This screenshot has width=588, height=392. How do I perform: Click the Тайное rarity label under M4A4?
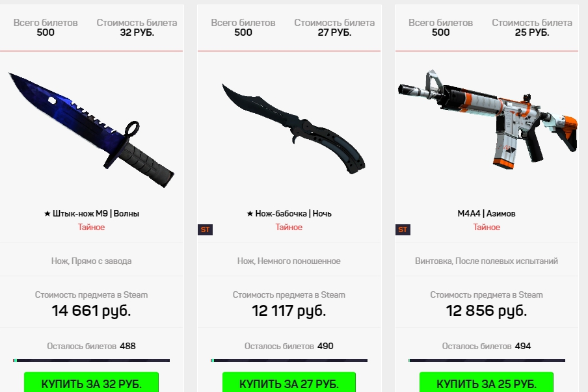487,227
